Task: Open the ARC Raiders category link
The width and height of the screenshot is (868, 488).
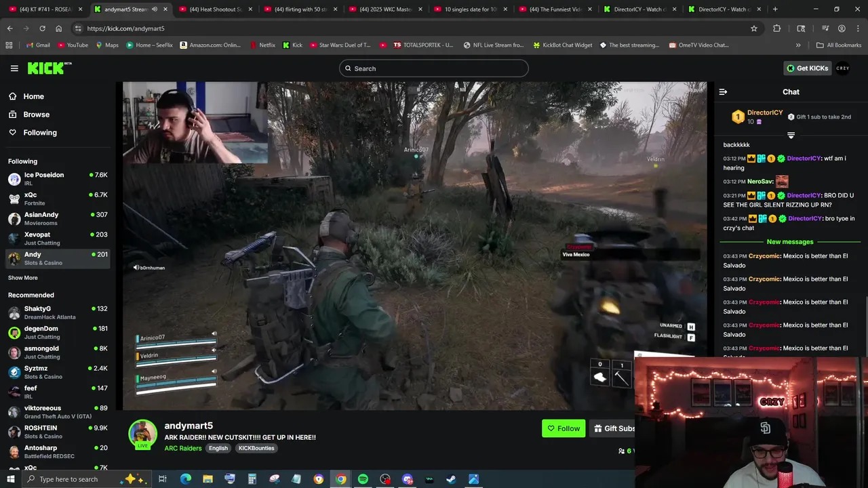Action: point(183,448)
